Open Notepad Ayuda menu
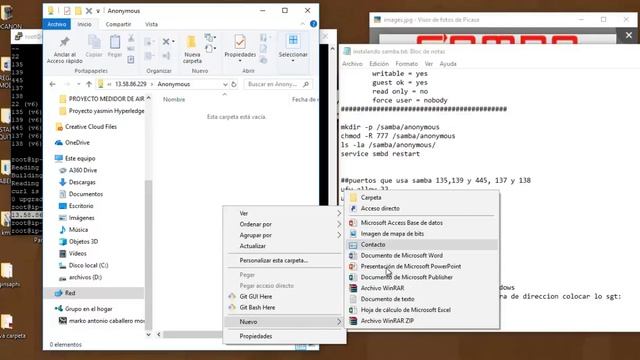Image resolution: width=640 pixels, height=360 pixels. point(448,64)
